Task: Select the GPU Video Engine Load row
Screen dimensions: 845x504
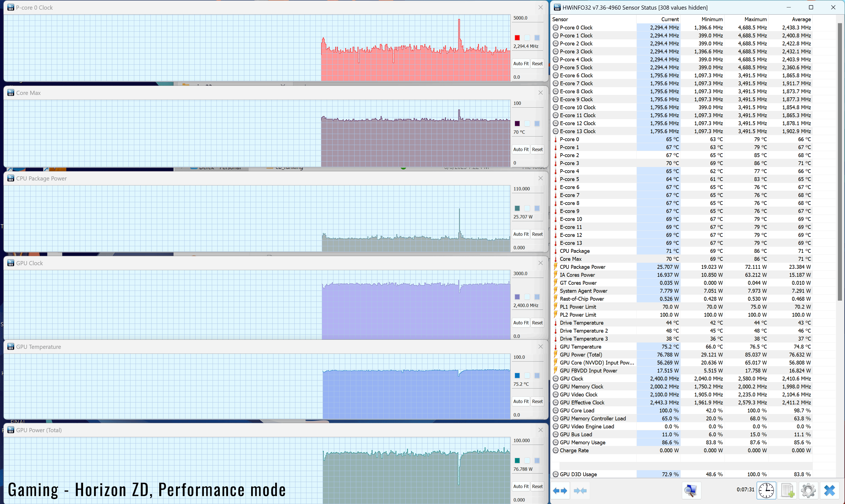Action: click(682, 427)
